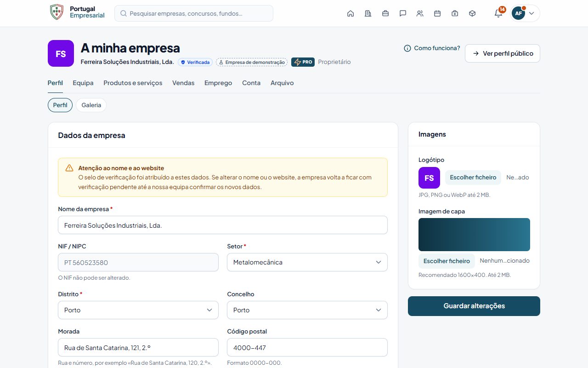Click the cover image gradient preview
This screenshot has width=588, height=368.
[474, 235]
